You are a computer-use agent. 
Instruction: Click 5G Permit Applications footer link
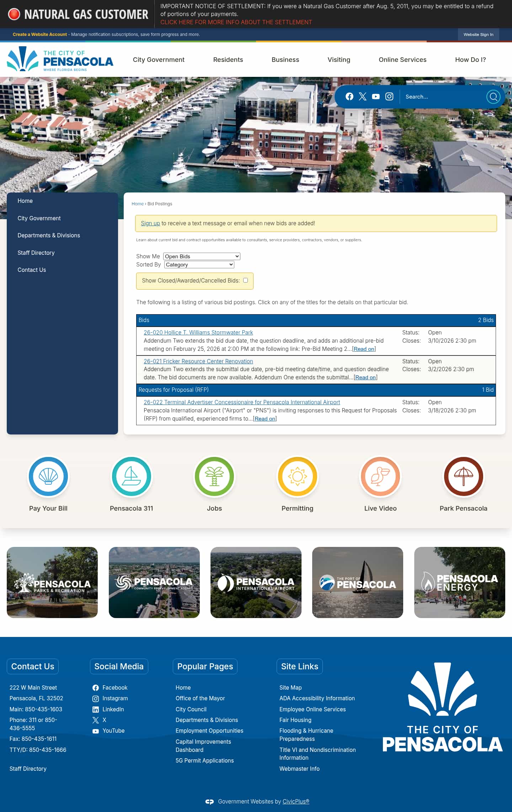[x=205, y=761]
